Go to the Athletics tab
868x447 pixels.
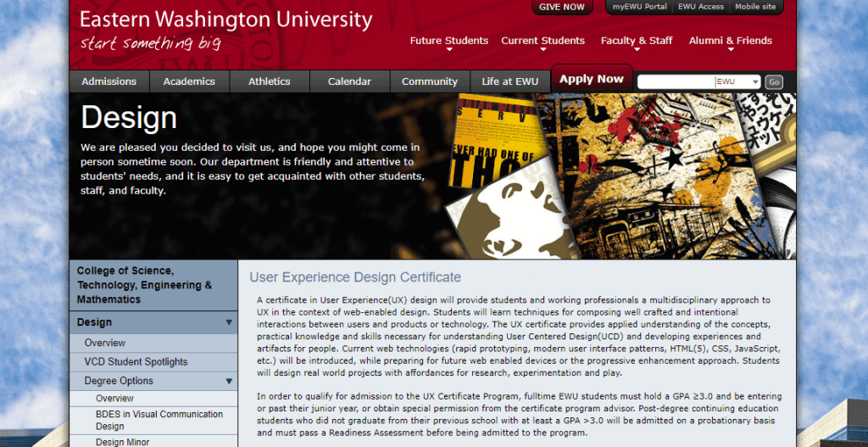tap(270, 81)
